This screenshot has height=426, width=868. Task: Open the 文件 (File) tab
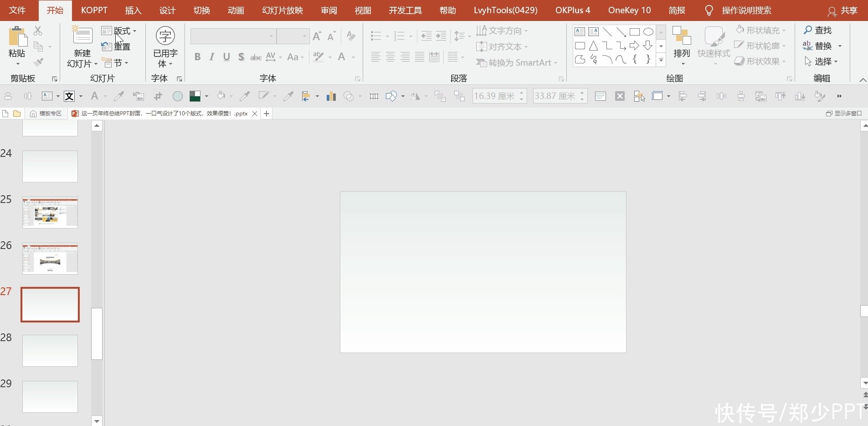coord(17,10)
